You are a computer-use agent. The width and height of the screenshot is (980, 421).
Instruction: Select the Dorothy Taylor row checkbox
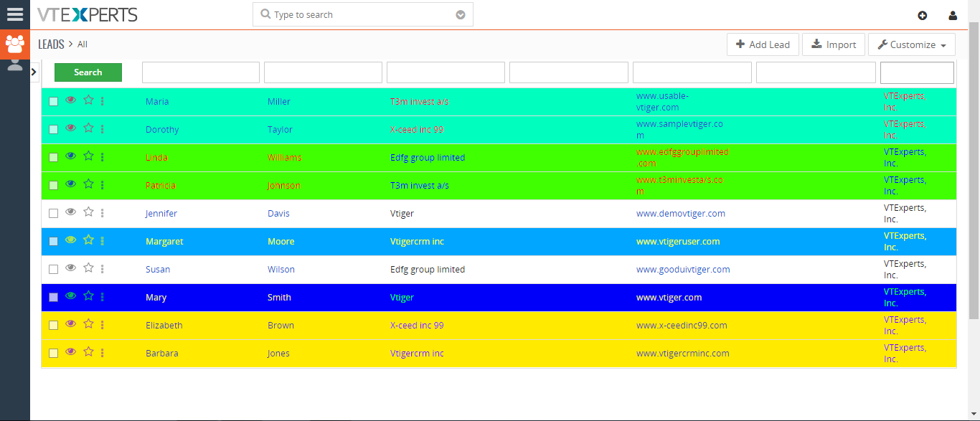[x=53, y=130]
